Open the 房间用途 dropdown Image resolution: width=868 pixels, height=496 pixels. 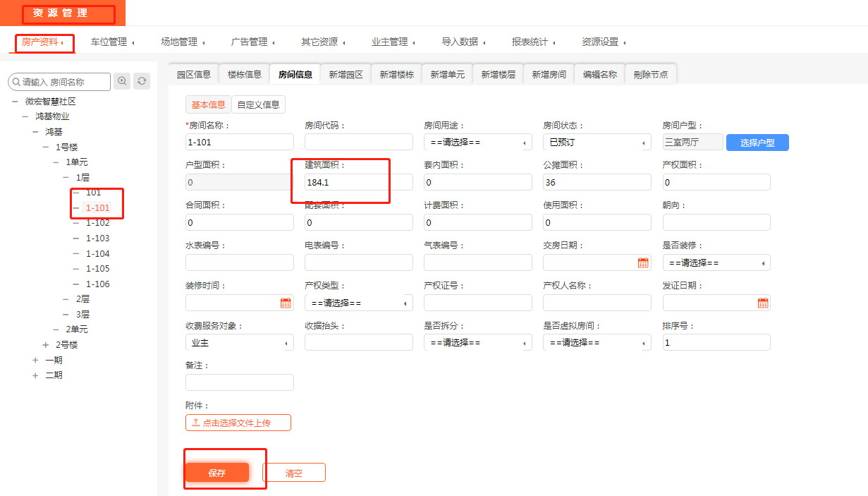click(477, 142)
